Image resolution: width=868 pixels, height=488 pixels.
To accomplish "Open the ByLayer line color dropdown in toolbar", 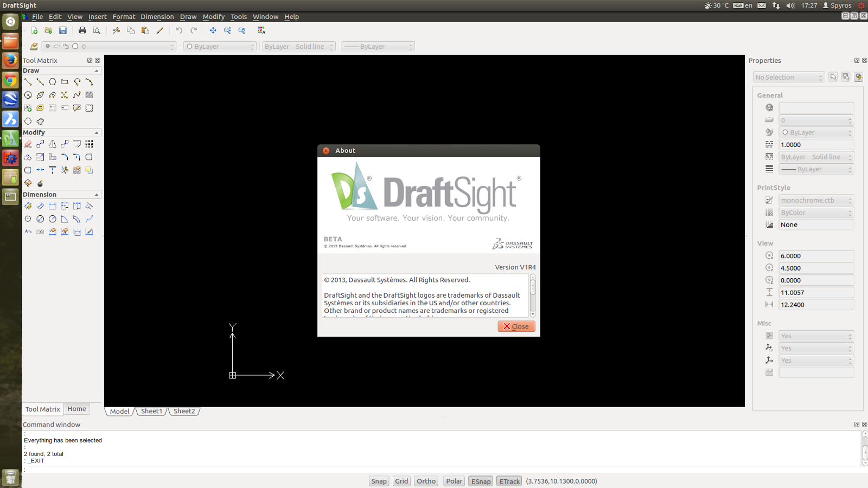I will (x=220, y=47).
